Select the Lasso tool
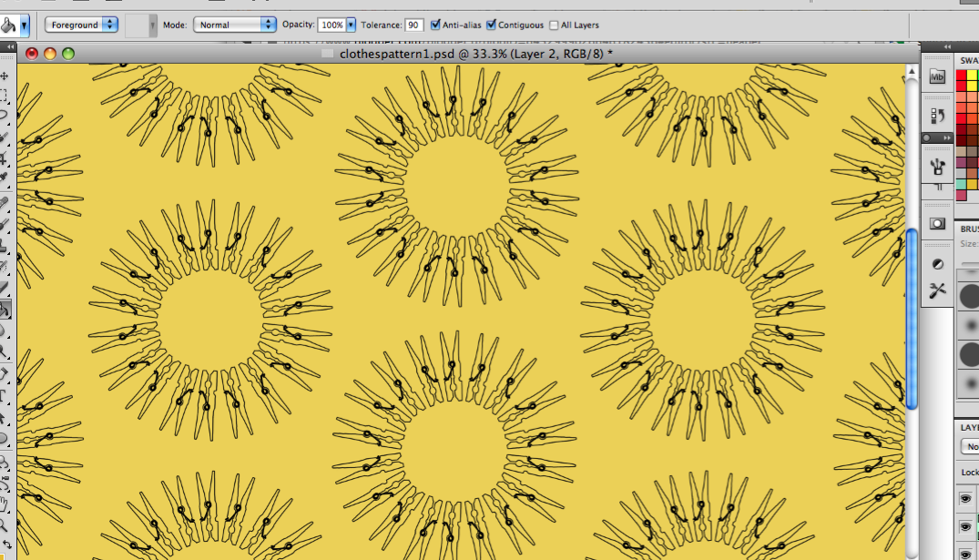The height and width of the screenshot is (560, 979). [5, 116]
